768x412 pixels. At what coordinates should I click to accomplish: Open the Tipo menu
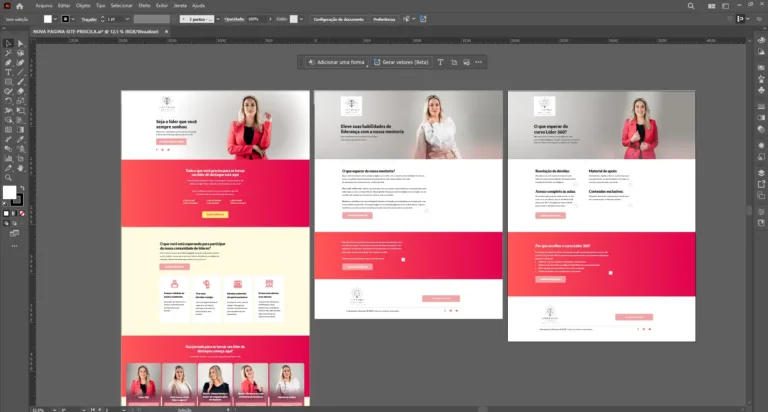tap(100, 6)
